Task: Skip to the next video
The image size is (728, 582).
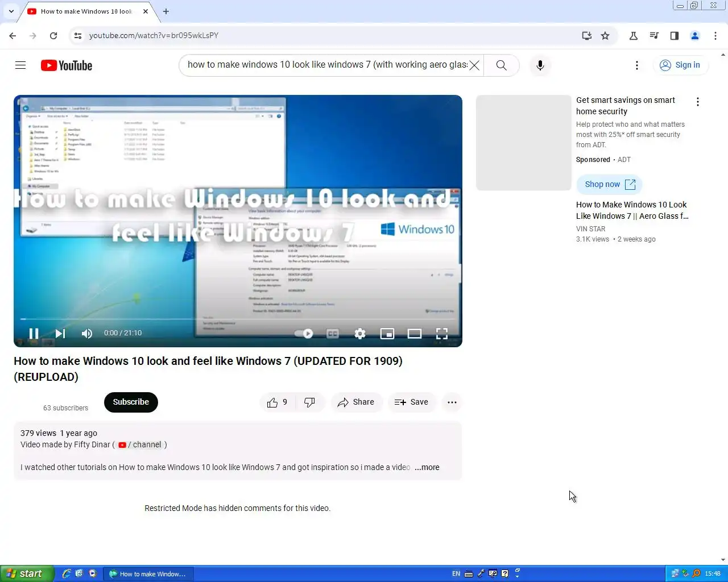Action: (60, 334)
